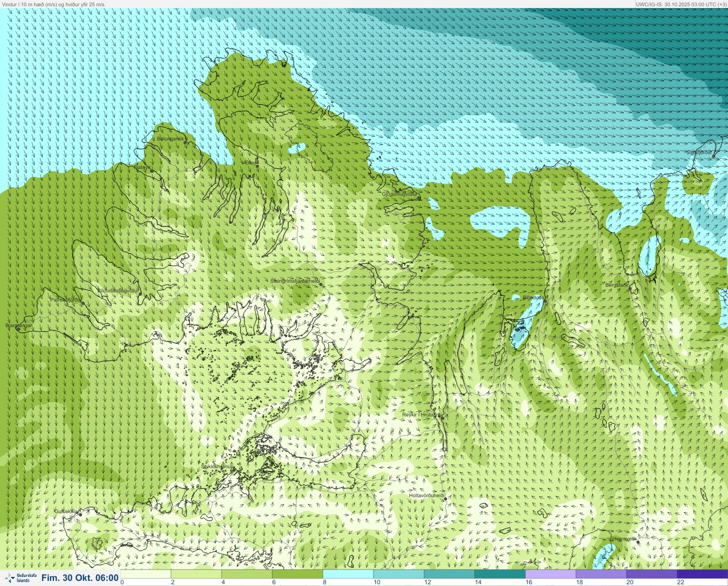Click the Bjargtangar station label
The image size is (728, 586).
click(x=19, y=325)
